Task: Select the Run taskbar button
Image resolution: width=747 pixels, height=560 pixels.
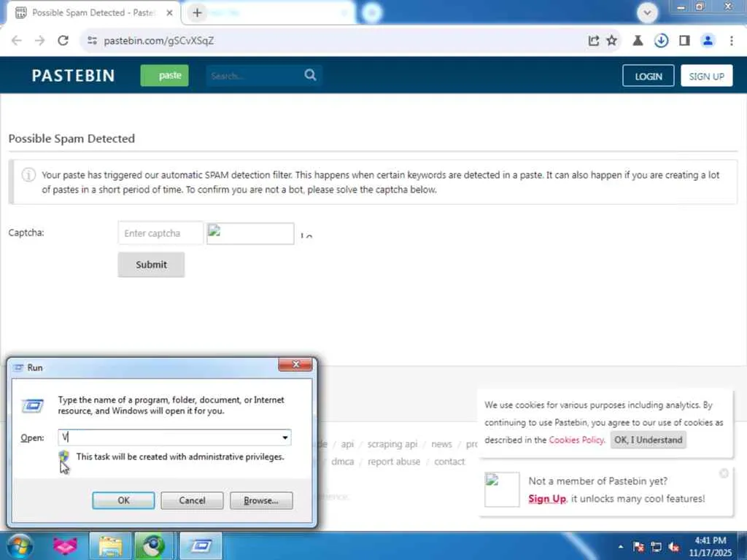Action: click(x=201, y=546)
